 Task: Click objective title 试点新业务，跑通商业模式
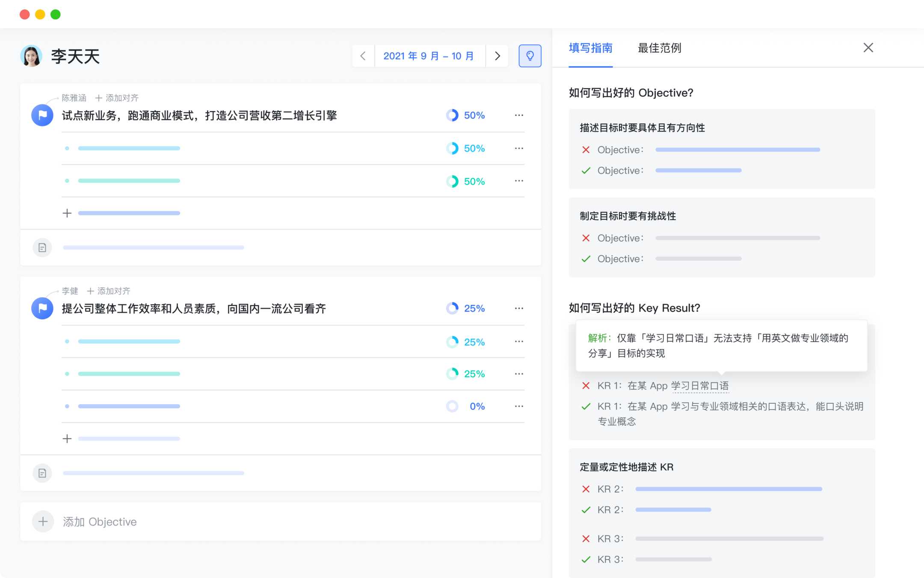(199, 115)
